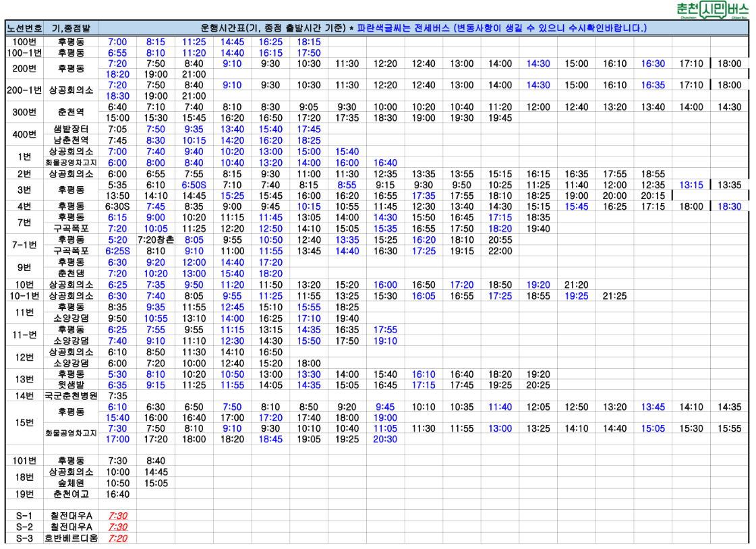The image size is (756, 549).
Task: Click the 7:00 departure for route 100번
Action: tap(117, 42)
